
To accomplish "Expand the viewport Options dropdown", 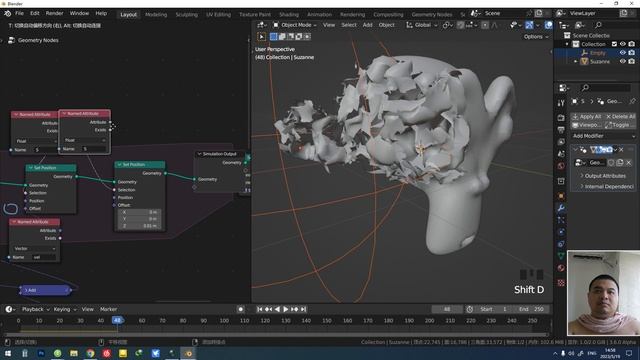I will click(536, 37).
